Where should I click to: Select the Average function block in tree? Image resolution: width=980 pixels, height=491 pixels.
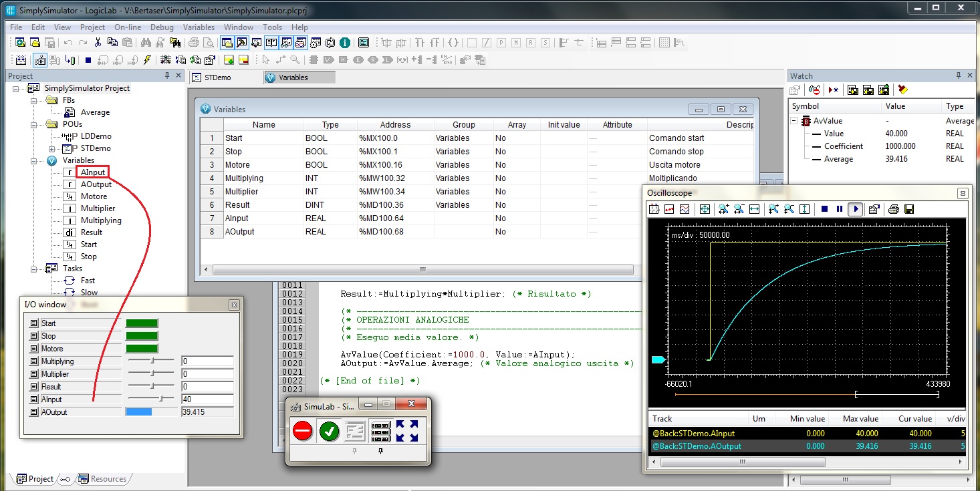tap(95, 112)
